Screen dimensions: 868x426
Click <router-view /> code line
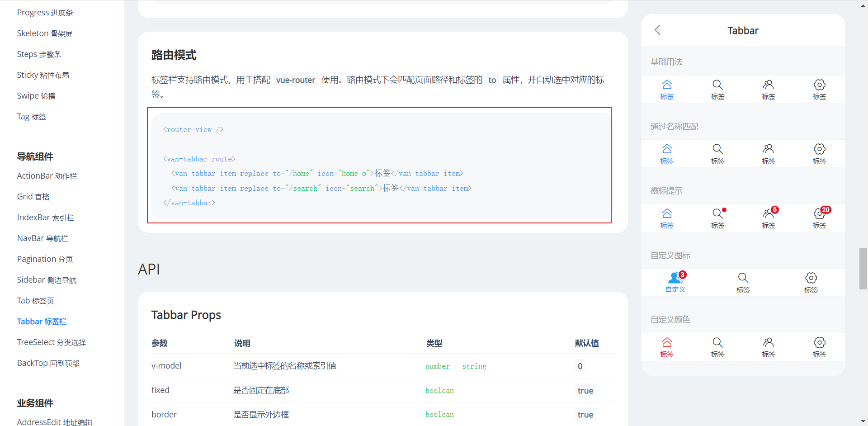(193, 129)
